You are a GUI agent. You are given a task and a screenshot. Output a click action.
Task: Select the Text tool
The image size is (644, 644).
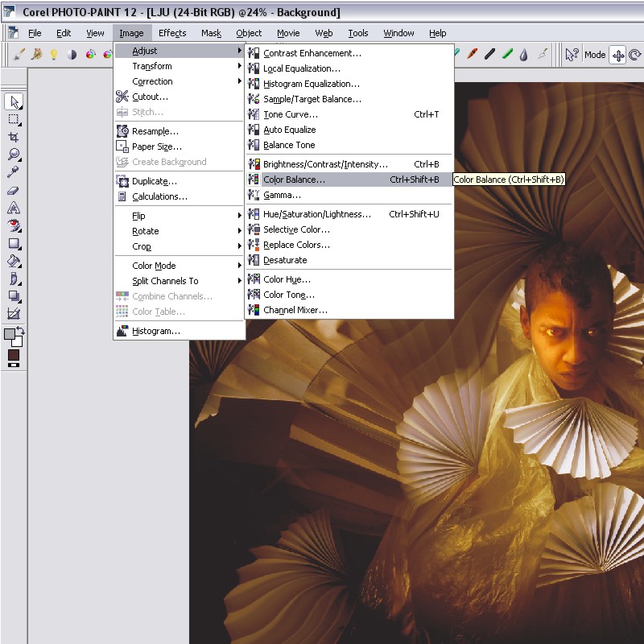tap(14, 208)
